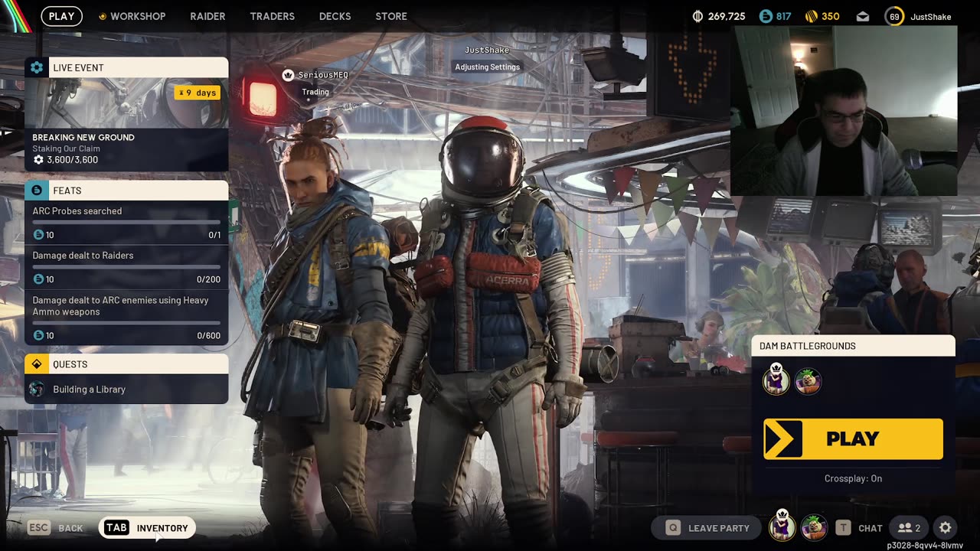Screen dimensions: 980x551
Task: Click first party avatar in map panel
Action: (776, 380)
